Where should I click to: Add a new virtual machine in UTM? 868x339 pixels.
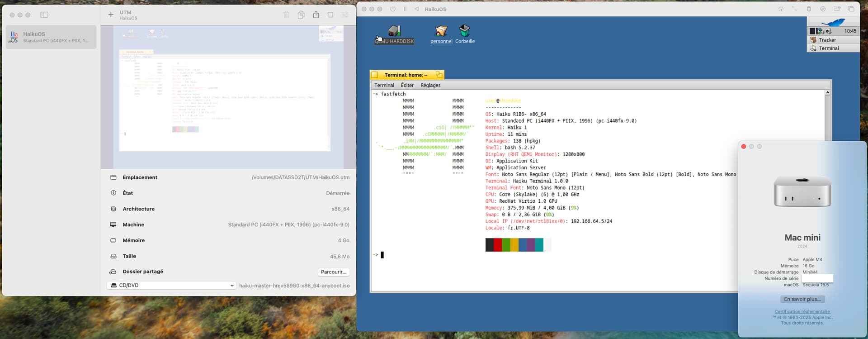click(x=111, y=15)
